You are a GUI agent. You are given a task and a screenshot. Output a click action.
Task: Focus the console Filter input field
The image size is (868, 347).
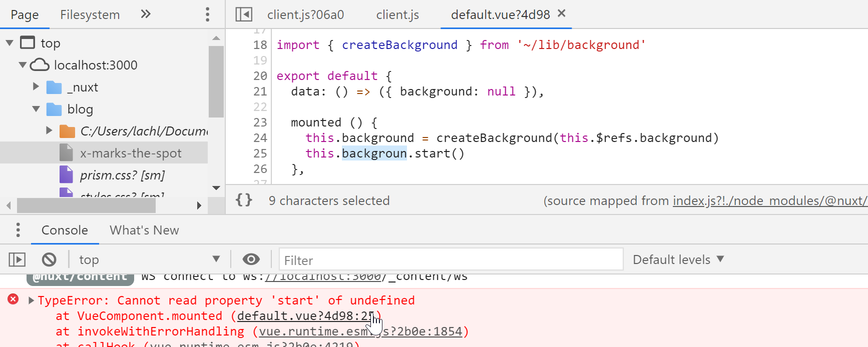[451, 260]
